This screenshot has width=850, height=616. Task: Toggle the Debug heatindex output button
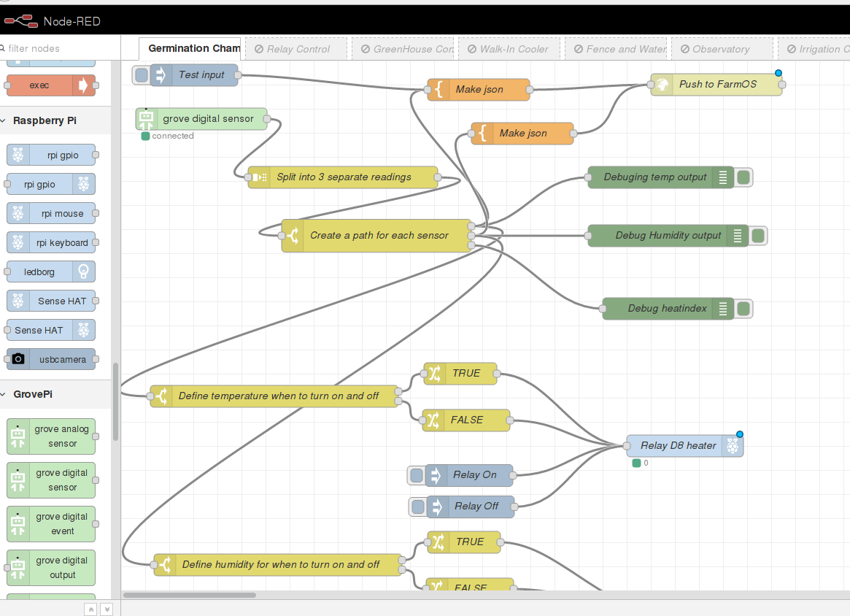743,309
